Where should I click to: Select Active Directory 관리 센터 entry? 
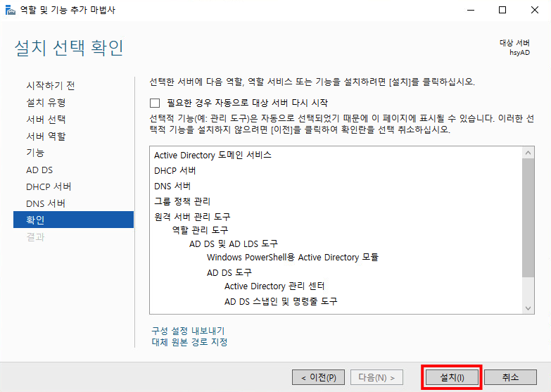pos(274,286)
